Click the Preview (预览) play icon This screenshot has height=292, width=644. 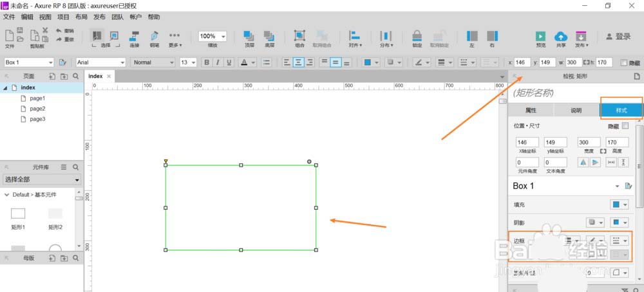coord(541,36)
